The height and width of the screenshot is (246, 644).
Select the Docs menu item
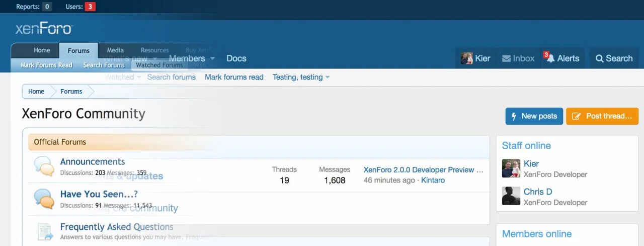pos(236,58)
